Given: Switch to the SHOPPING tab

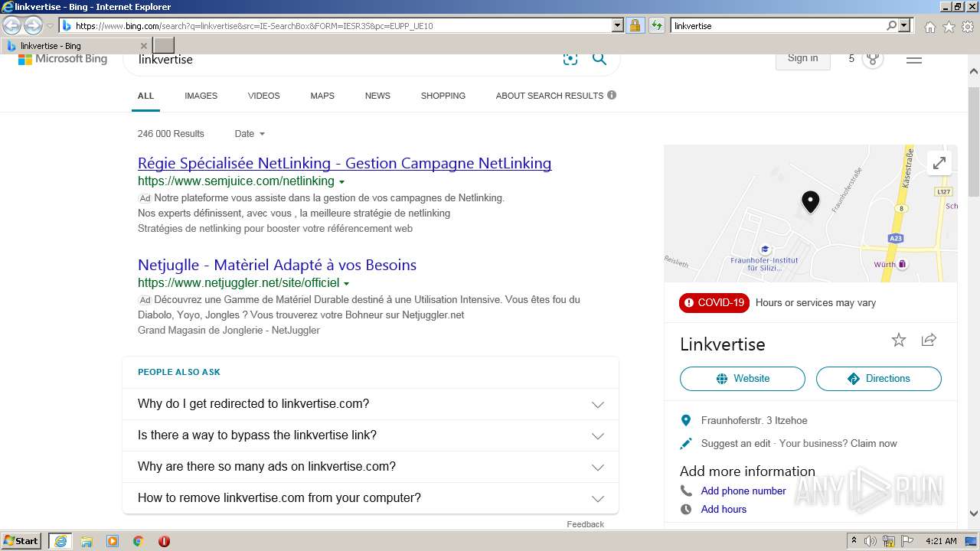Looking at the screenshot, I should (x=443, y=96).
